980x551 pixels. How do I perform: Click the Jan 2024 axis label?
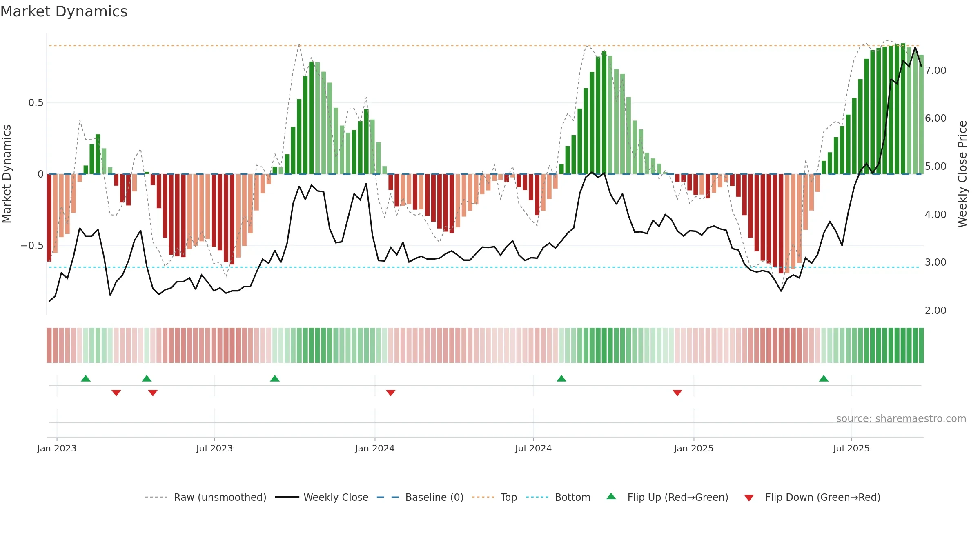[375, 448]
